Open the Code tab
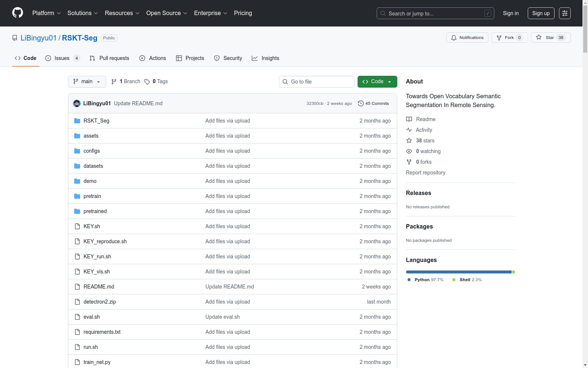588x368 pixels. (x=25, y=58)
